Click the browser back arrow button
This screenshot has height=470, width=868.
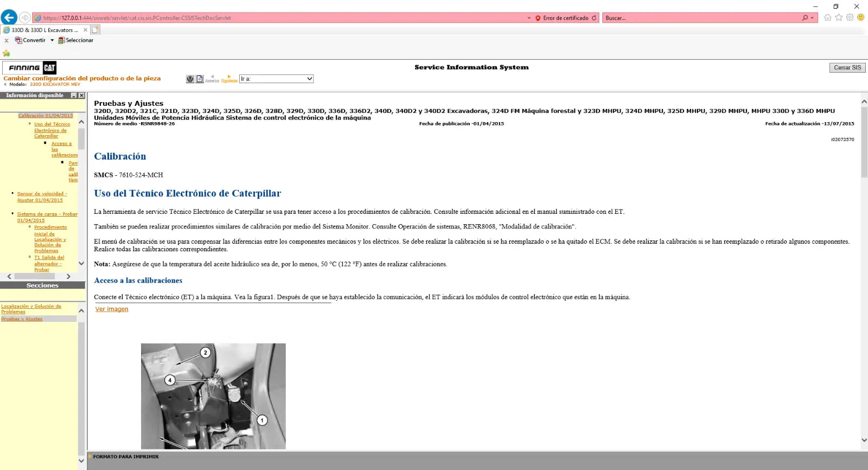(9, 17)
